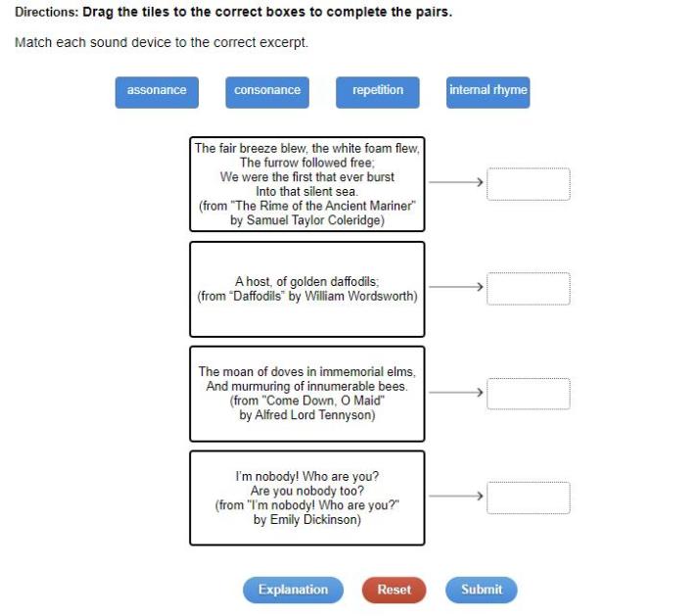Select the Emily Dickinson nobody excerpt

pos(306,498)
